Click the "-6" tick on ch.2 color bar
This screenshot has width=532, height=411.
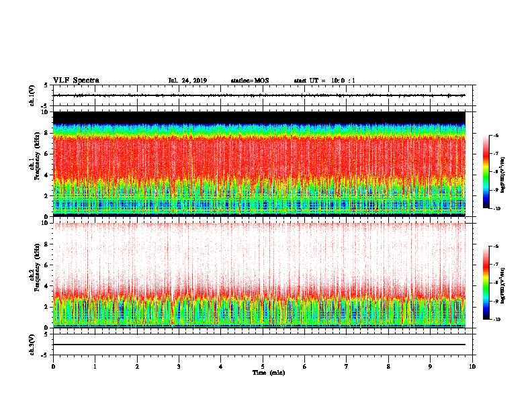pyautogui.click(x=496, y=246)
